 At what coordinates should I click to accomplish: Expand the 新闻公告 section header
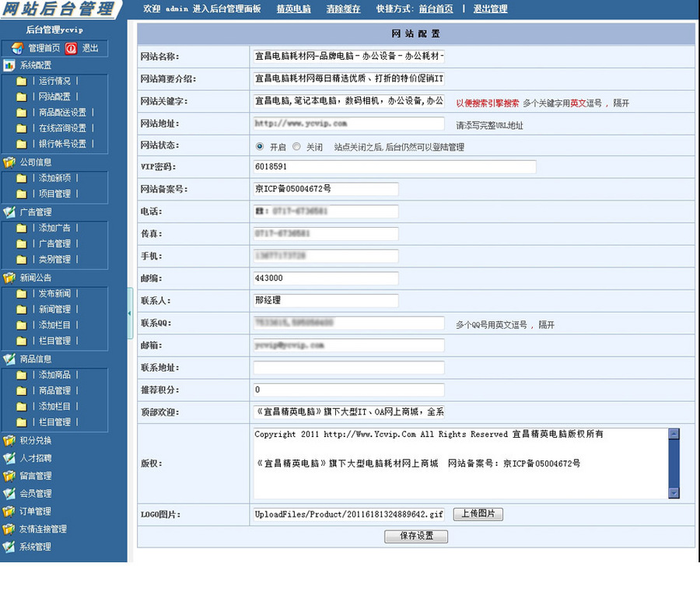point(35,278)
